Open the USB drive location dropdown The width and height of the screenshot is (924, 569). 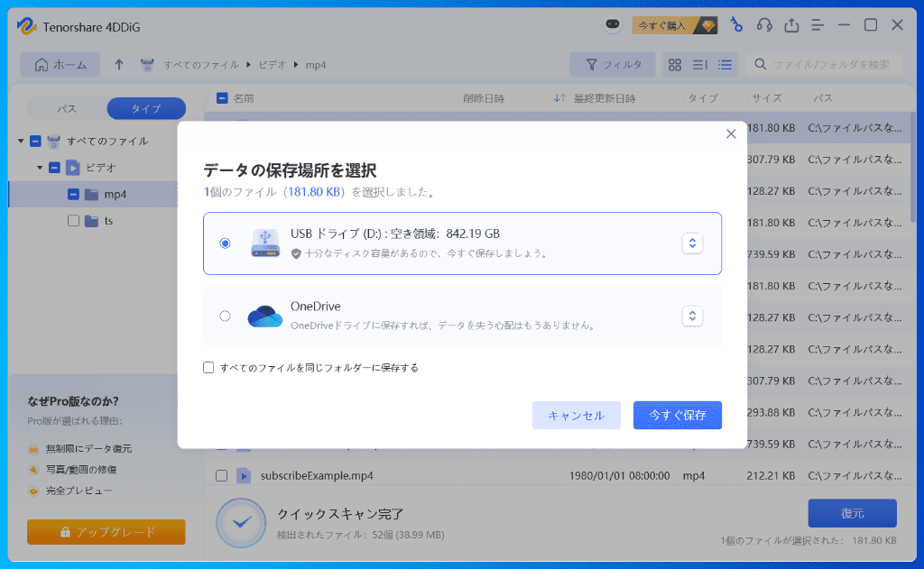pos(692,243)
